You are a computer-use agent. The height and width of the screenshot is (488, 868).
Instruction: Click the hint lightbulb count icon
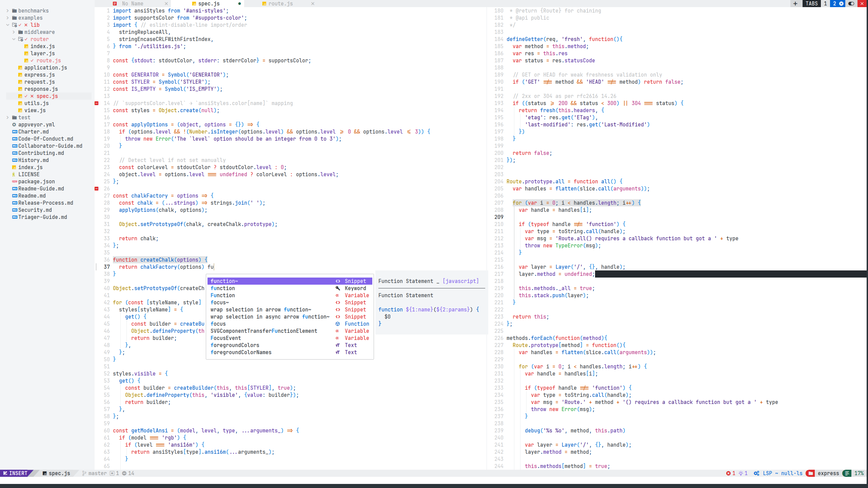click(741, 473)
